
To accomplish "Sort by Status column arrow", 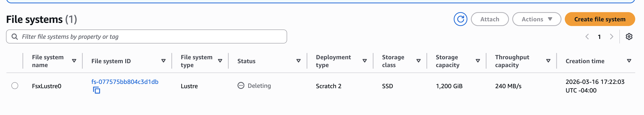I will [x=299, y=61].
